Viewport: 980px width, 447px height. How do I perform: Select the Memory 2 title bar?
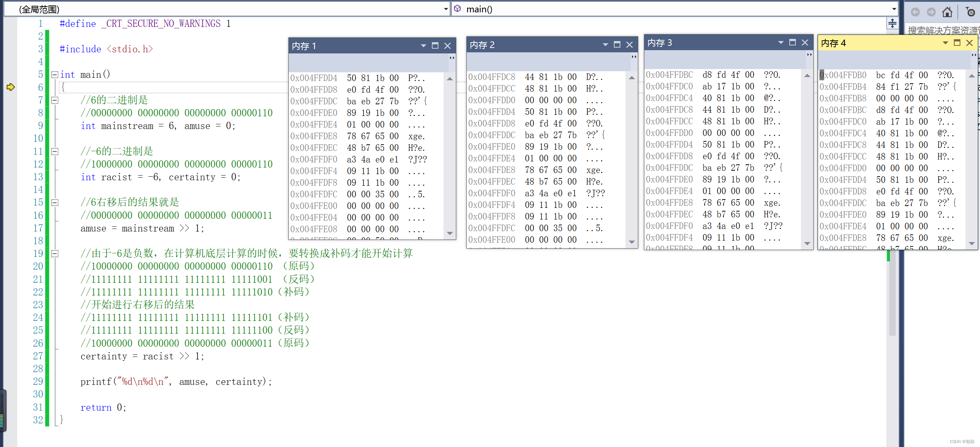click(552, 45)
